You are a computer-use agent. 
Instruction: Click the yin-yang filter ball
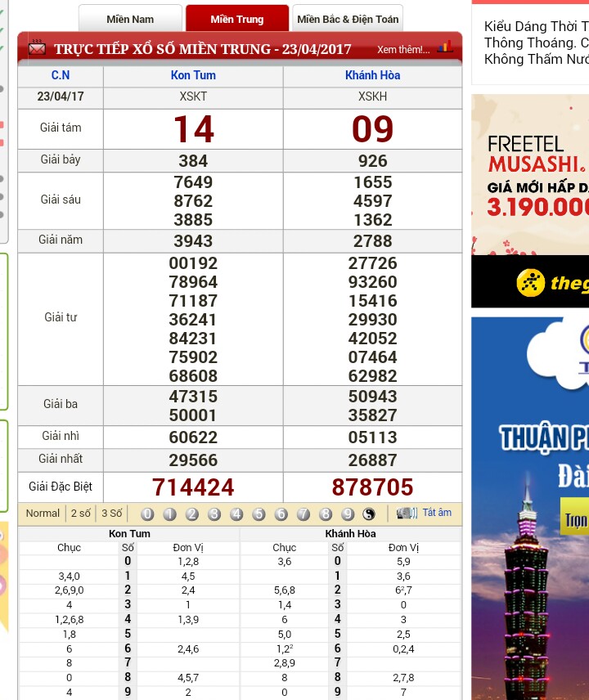click(369, 514)
